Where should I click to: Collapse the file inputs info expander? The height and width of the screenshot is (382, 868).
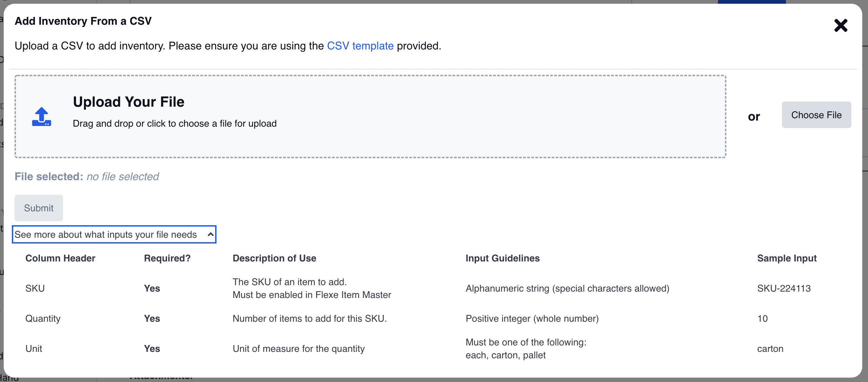coord(114,234)
